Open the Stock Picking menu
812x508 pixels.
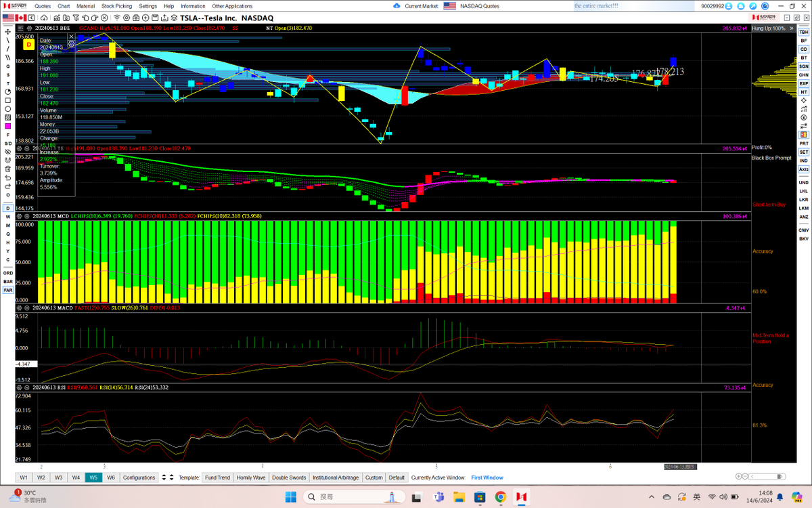point(117,6)
